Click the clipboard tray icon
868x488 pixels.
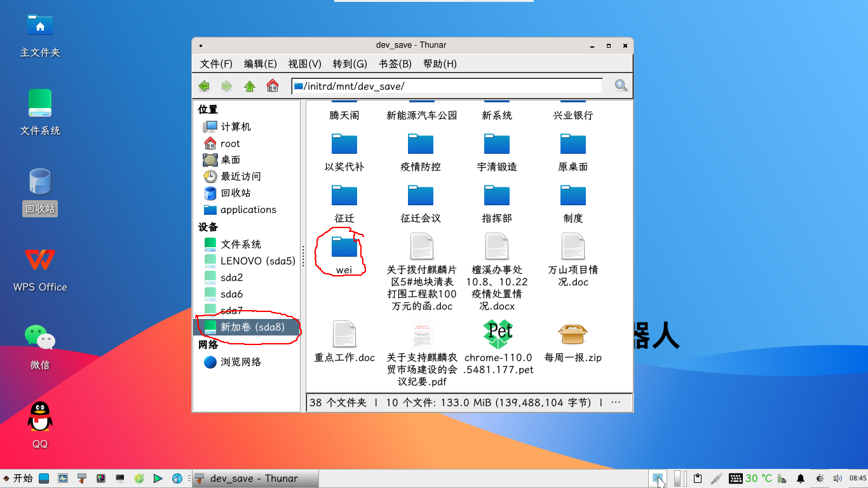click(698, 478)
